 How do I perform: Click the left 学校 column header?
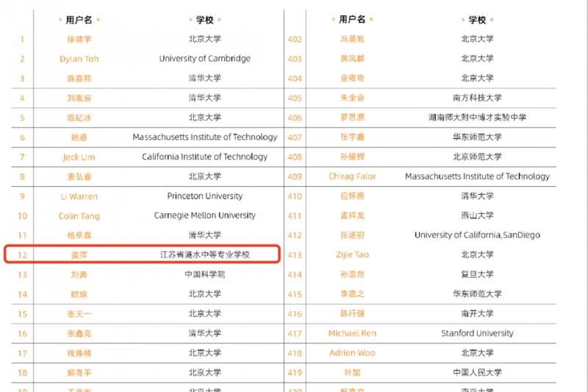click(204, 20)
